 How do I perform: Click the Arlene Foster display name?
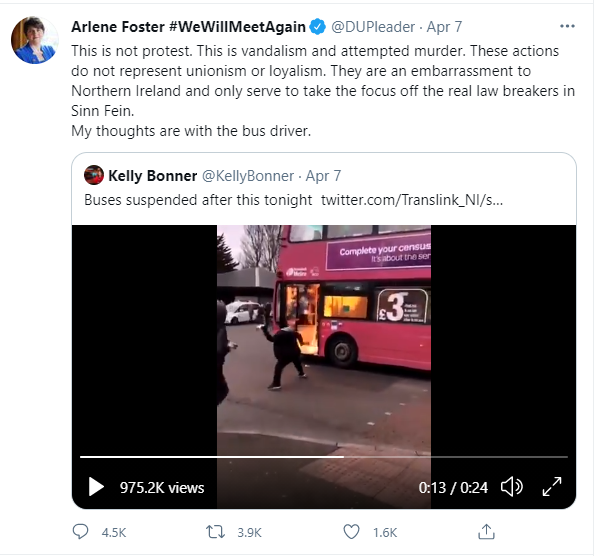pyautogui.click(x=188, y=27)
